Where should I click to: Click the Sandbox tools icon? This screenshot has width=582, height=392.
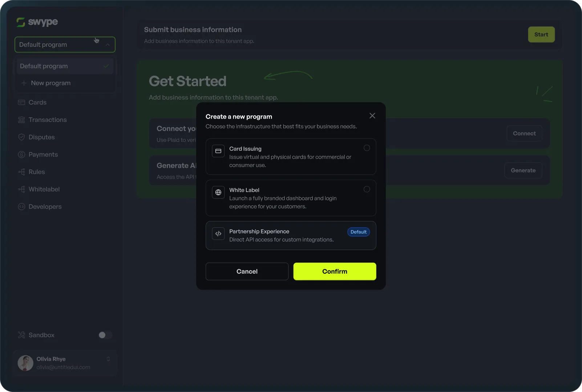(x=21, y=335)
